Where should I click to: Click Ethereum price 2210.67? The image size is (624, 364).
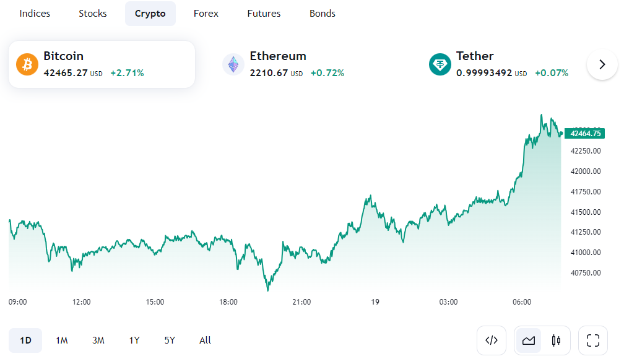click(x=269, y=73)
